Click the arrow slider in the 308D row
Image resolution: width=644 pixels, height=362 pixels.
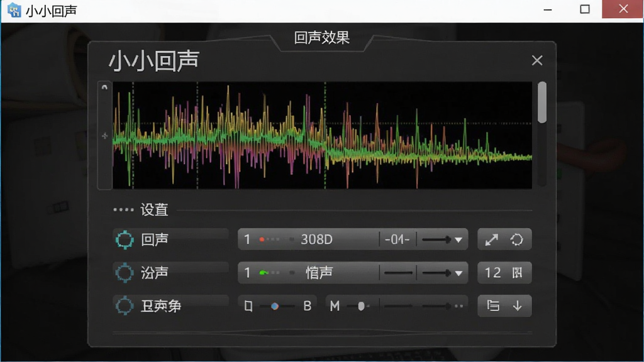tap(436, 239)
